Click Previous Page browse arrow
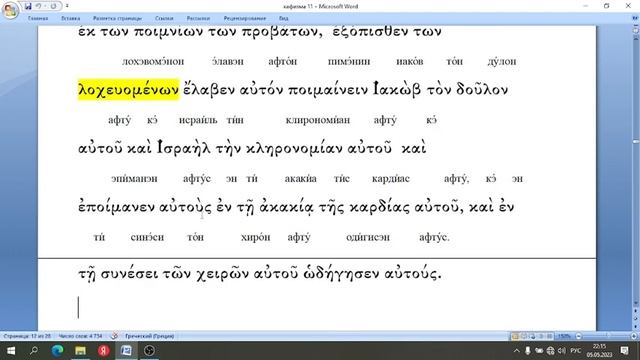Viewport: 640px width, 360px height. (x=636, y=311)
